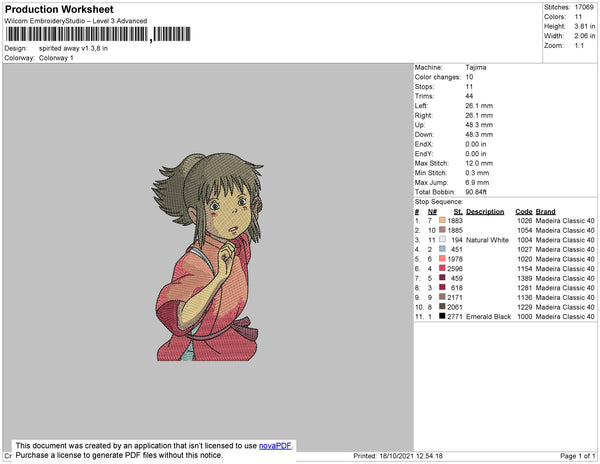Click the Production Worksheet heading
Viewport: 600px width, 464px height.
[59, 10]
